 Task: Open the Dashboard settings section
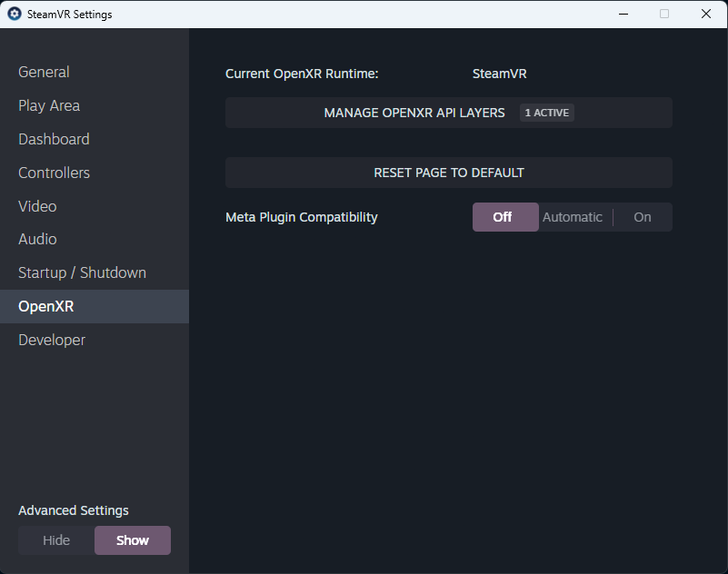click(x=95, y=139)
